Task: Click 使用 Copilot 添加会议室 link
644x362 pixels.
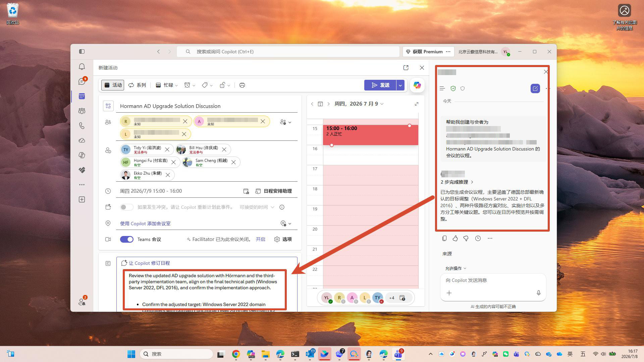Action: (x=145, y=224)
